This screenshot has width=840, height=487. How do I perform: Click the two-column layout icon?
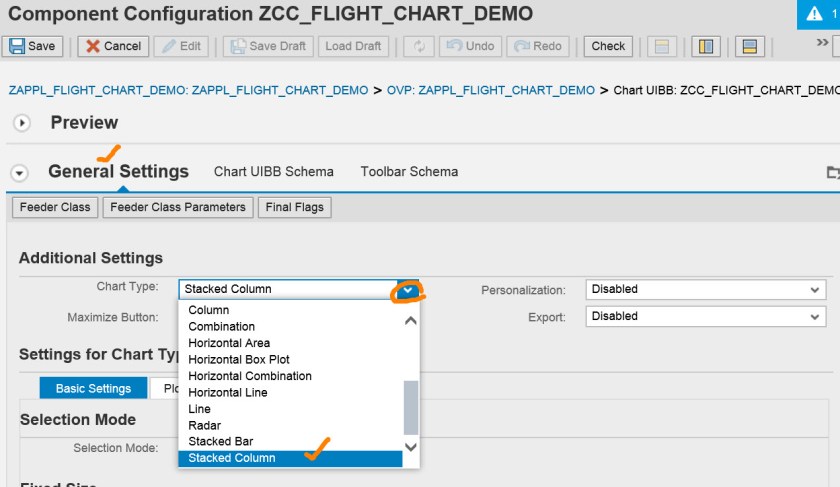click(706, 47)
